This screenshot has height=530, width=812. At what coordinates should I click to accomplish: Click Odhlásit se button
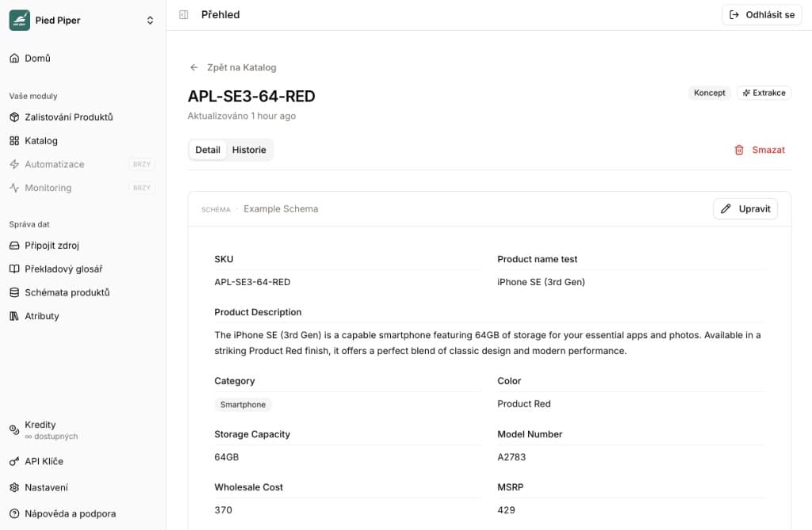762,14
